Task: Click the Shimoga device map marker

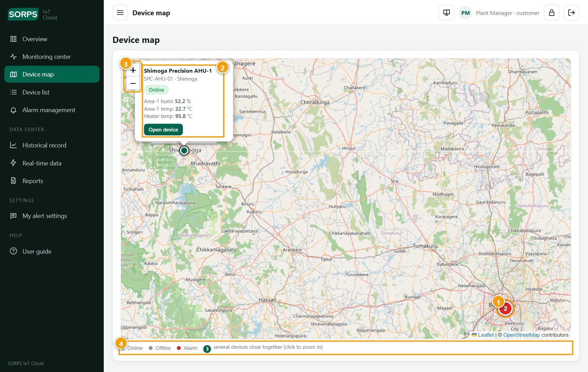Action: coord(184,151)
